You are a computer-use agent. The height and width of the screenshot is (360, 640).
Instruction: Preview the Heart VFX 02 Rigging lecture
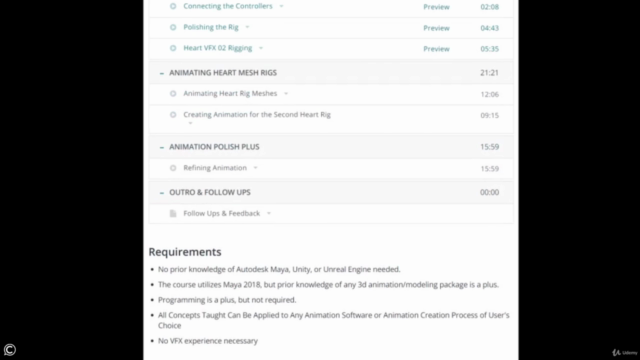436,49
